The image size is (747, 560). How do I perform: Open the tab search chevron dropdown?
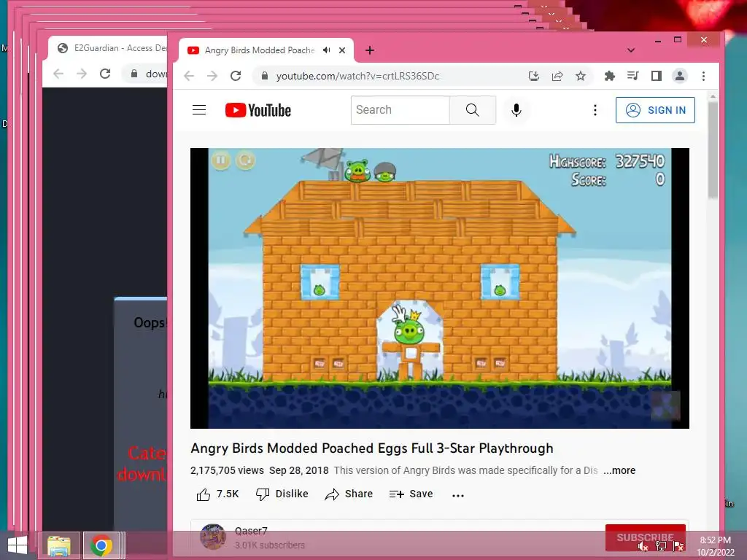(x=631, y=50)
